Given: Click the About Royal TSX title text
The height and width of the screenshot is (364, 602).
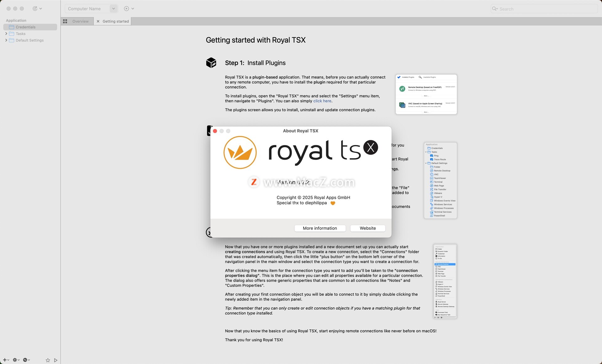Looking at the screenshot, I should tap(300, 131).
